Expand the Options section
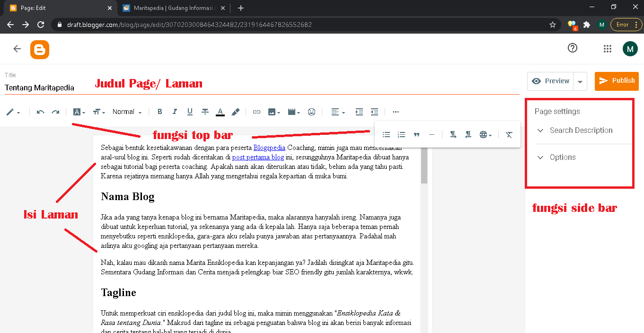 coord(563,157)
